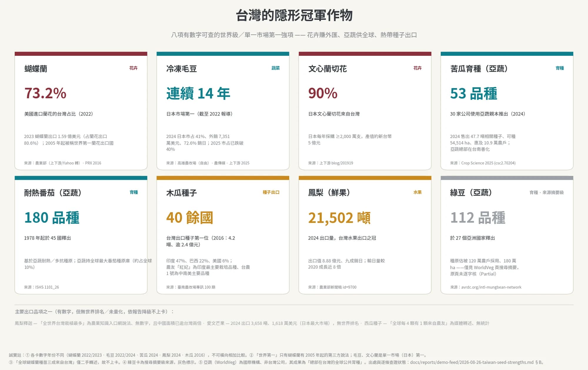Click the 連續 14 年 headline figure
588x370 pixels.
point(198,93)
